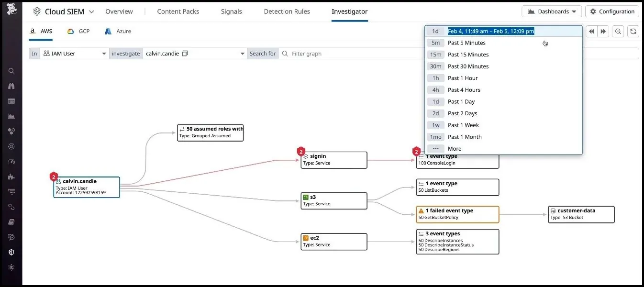Open the calvin.candie investigate dropdown
Viewport: 644px width, 287px height.
pyautogui.click(x=194, y=54)
